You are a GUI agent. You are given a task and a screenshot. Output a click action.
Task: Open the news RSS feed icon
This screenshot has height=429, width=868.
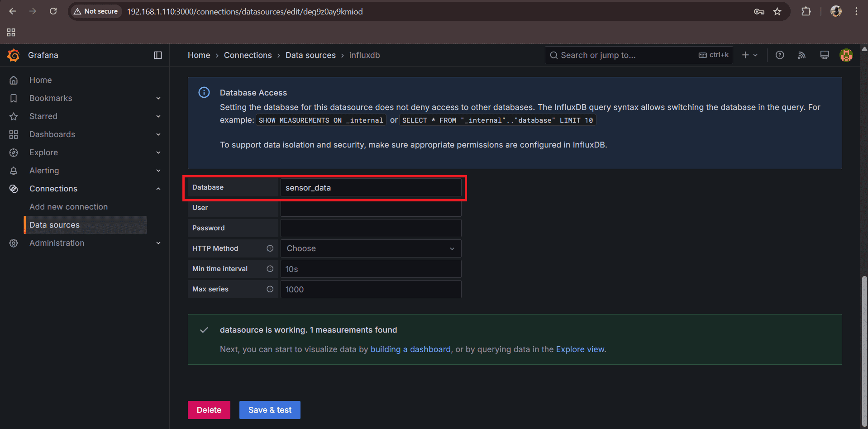pyautogui.click(x=801, y=55)
